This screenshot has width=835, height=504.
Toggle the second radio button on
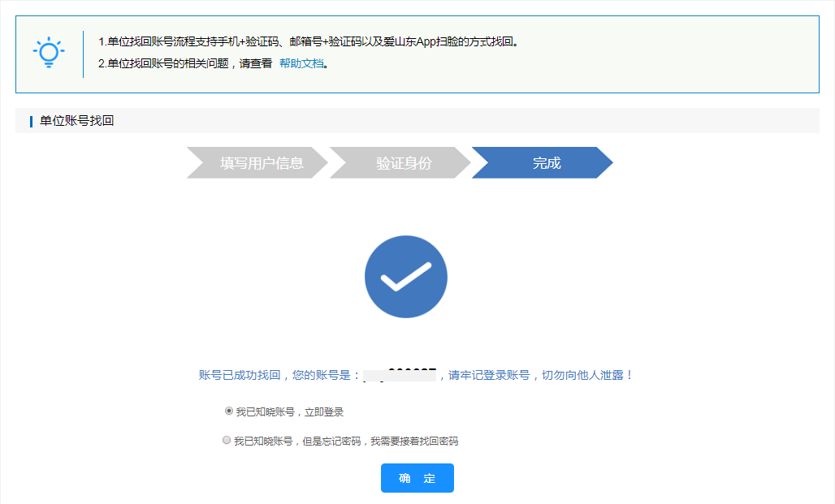point(228,440)
